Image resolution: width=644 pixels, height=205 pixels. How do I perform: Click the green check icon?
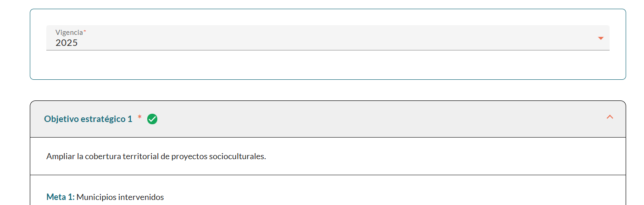point(152,119)
